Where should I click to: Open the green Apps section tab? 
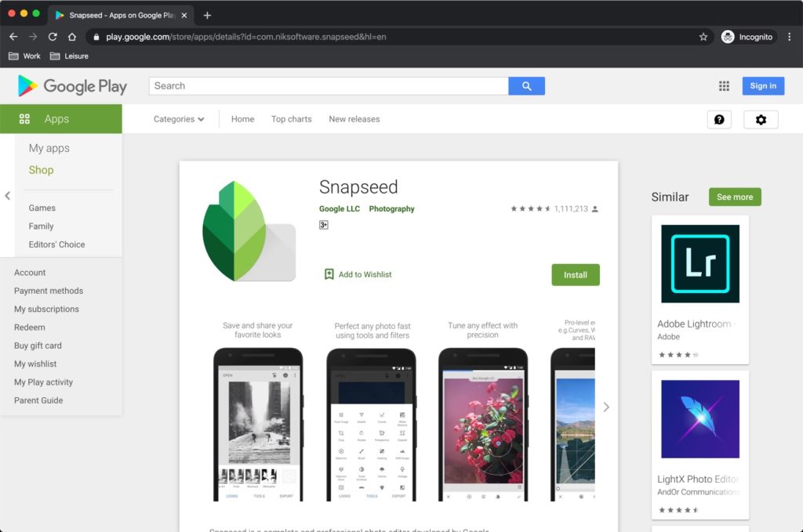[x=61, y=118]
